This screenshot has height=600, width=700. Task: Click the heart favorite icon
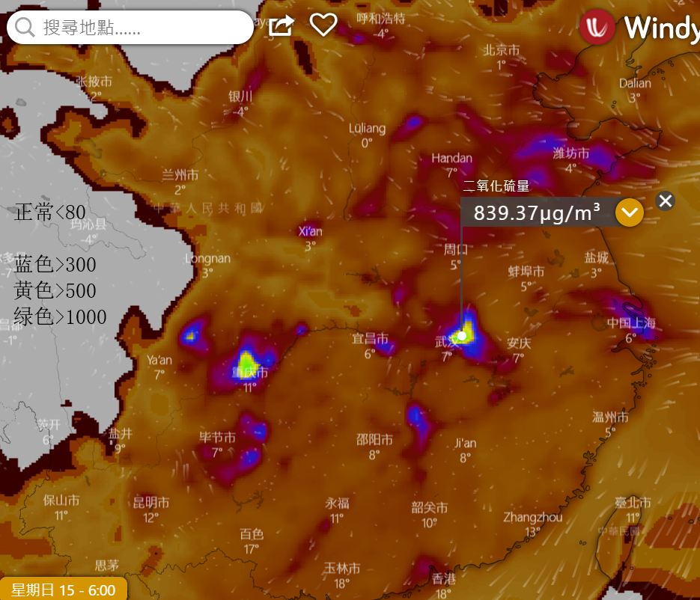click(x=323, y=25)
